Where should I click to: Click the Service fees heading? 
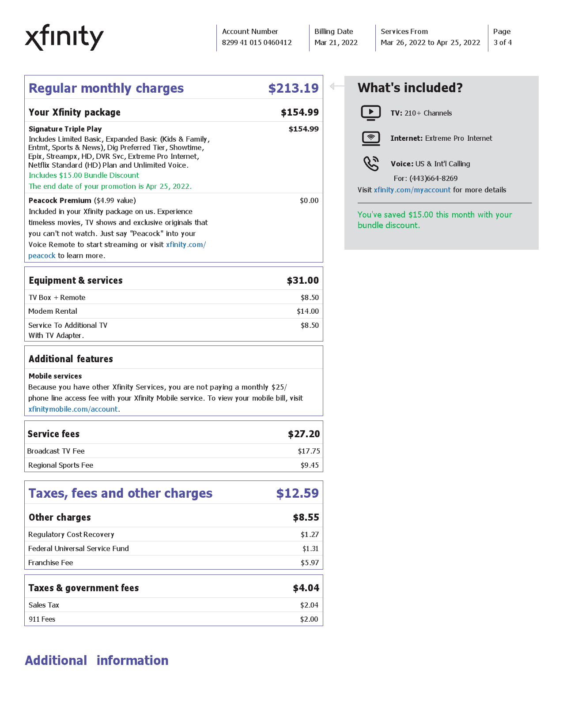(53, 434)
